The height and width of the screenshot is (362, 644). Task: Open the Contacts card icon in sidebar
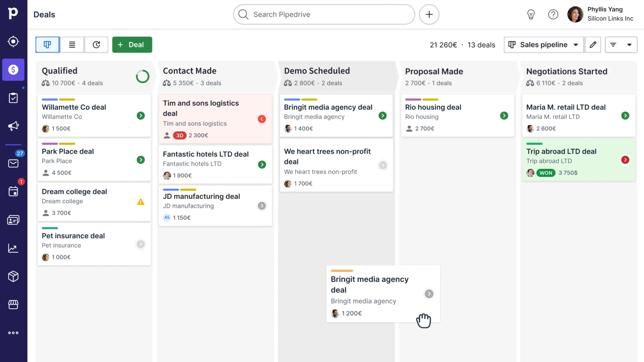[13, 220]
